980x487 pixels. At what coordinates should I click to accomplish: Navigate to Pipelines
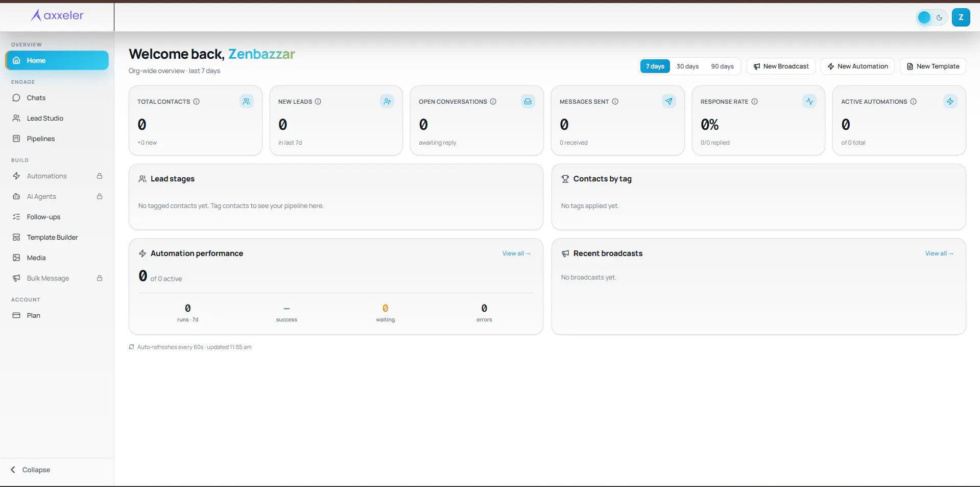[57, 138]
